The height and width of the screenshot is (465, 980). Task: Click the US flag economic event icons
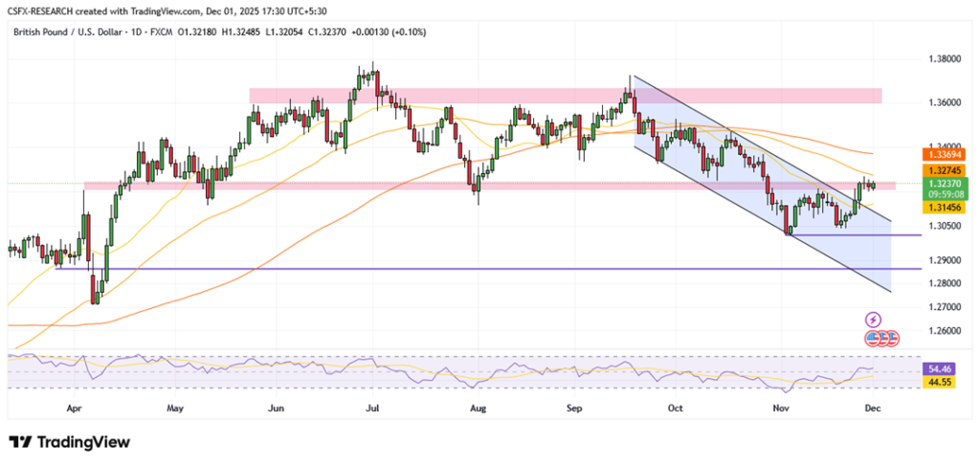coord(880,338)
